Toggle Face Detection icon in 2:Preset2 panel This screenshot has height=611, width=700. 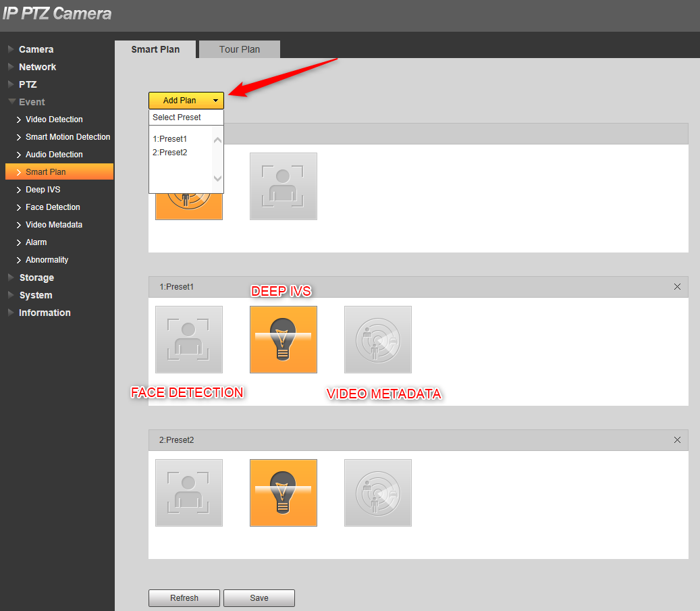point(189,493)
